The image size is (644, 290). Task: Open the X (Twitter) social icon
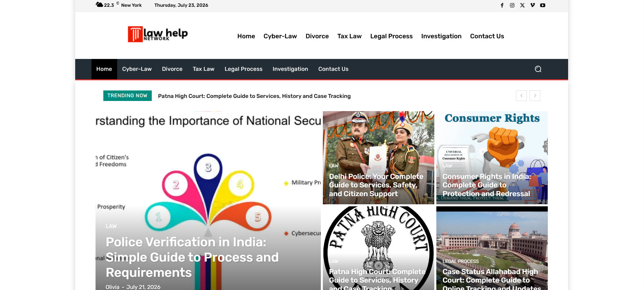[x=522, y=5]
